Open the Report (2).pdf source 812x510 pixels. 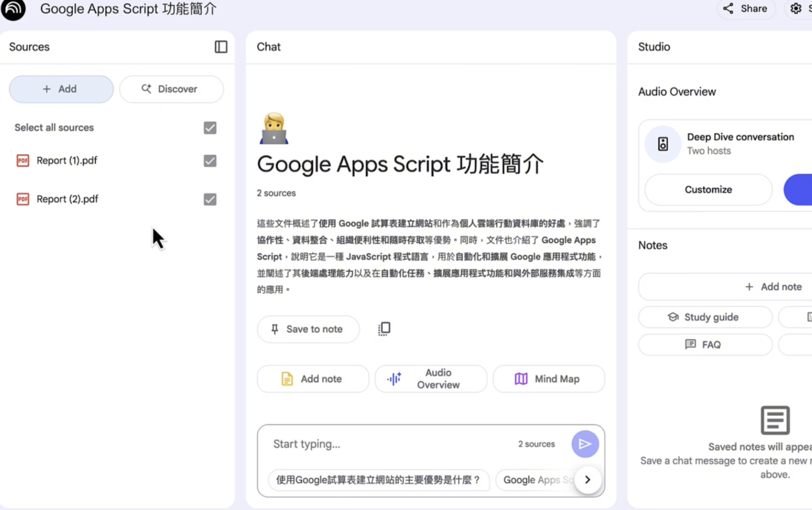point(67,199)
